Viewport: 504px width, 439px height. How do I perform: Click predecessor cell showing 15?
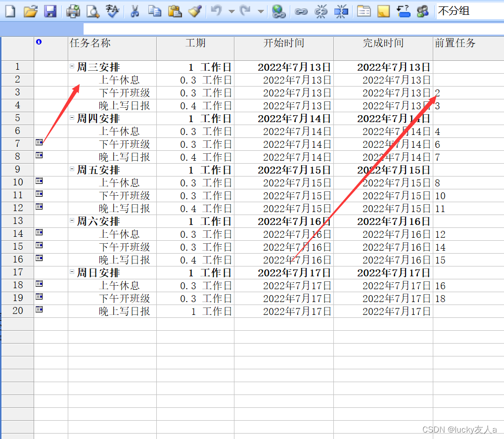468,260
